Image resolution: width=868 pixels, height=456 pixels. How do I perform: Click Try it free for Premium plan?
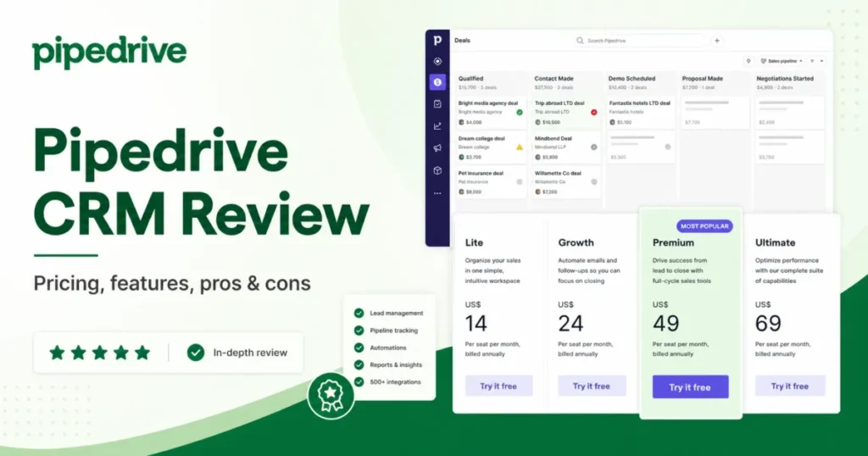pos(690,386)
